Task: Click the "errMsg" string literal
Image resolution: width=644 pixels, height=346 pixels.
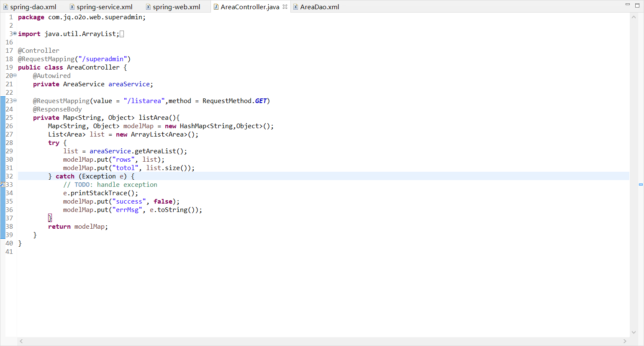Action: click(x=127, y=210)
